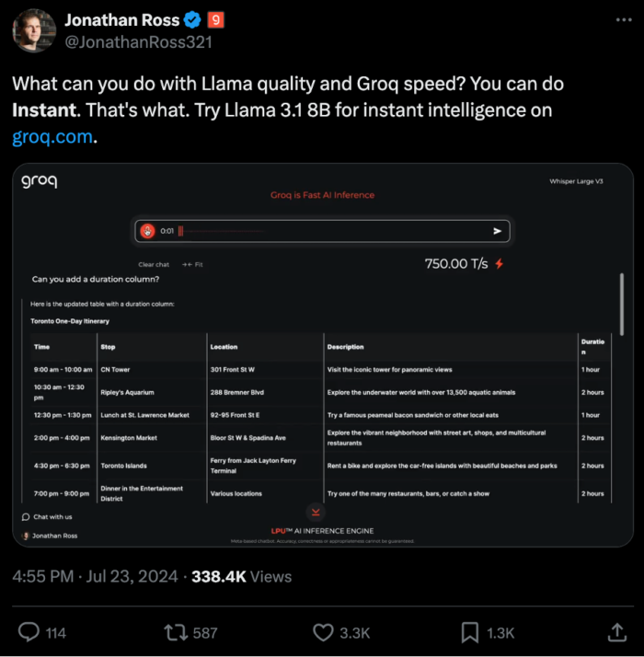The height and width of the screenshot is (657, 644).
Task: Bookmark this post
Action: [469, 632]
